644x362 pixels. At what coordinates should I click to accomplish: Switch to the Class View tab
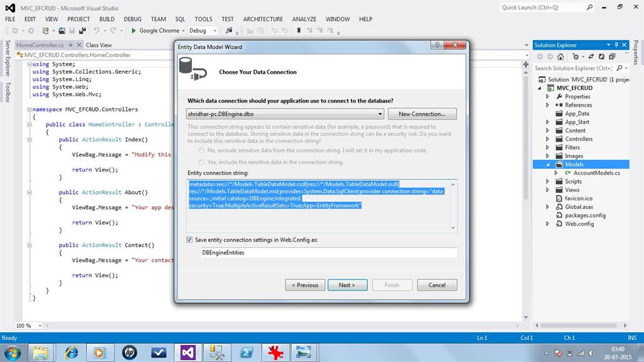point(99,45)
